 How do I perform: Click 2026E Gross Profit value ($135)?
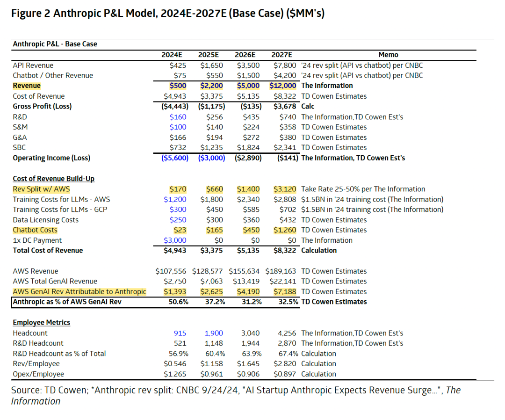coord(251,106)
